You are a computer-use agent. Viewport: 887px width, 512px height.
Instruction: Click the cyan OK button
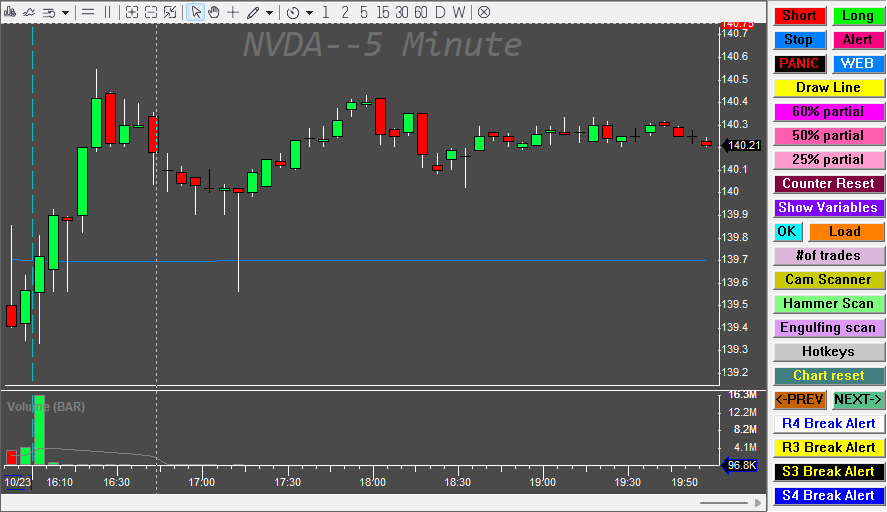point(788,231)
